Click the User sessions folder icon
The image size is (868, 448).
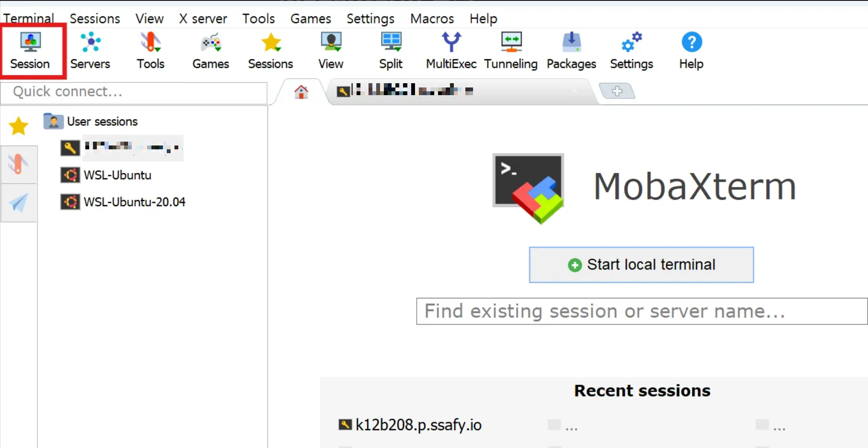[x=53, y=121]
